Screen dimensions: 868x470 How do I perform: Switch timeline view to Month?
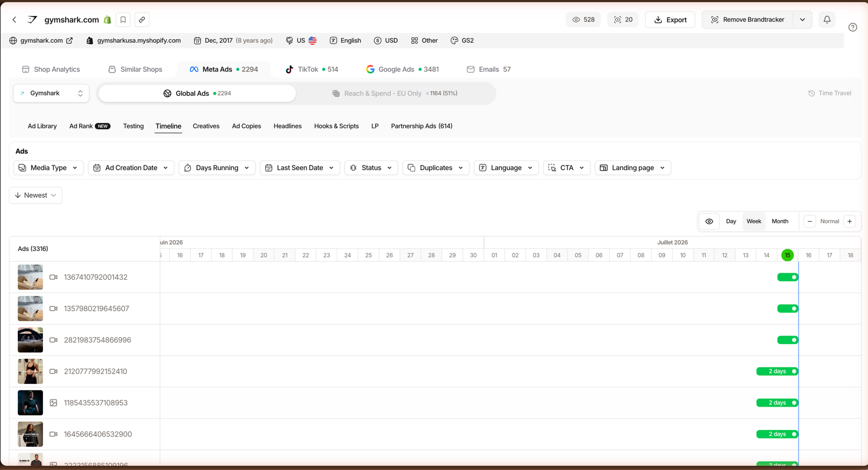(780, 221)
